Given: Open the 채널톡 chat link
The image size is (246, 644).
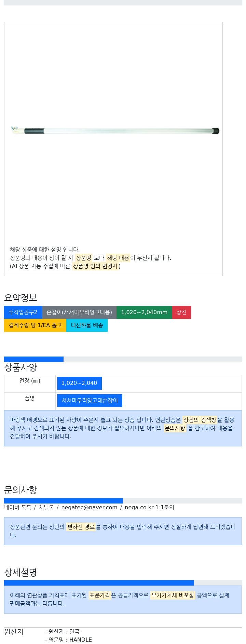Looking at the screenshot, I should pyautogui.click(x=46, y=508).
